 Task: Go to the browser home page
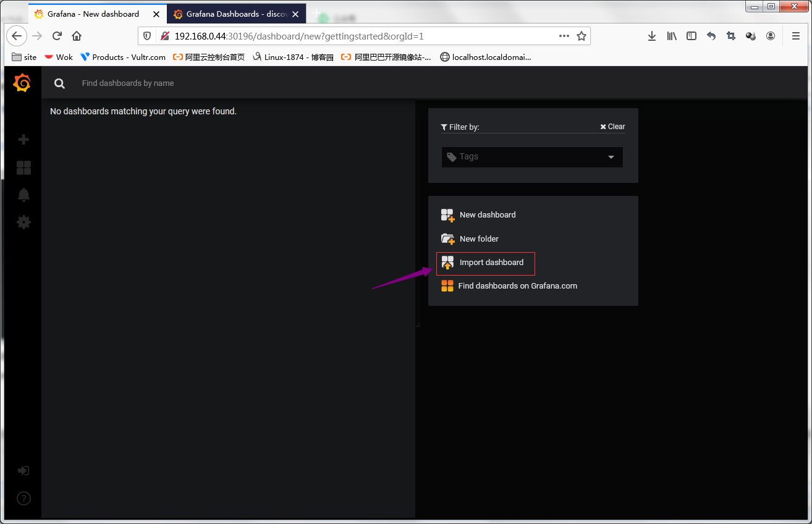click(77, 36)
